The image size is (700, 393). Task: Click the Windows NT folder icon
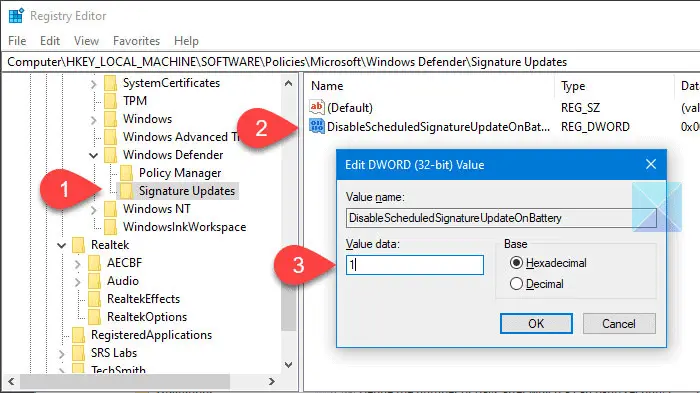click(x=110, y=209)
